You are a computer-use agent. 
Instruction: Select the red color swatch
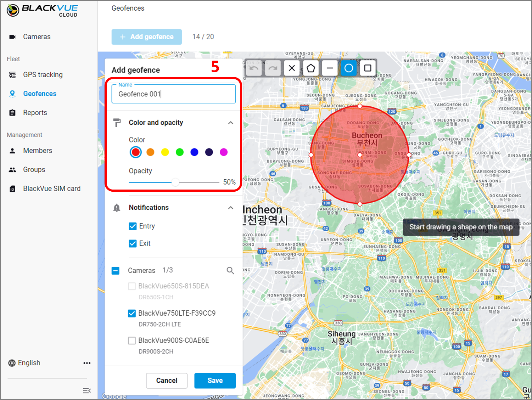point(135,152)
